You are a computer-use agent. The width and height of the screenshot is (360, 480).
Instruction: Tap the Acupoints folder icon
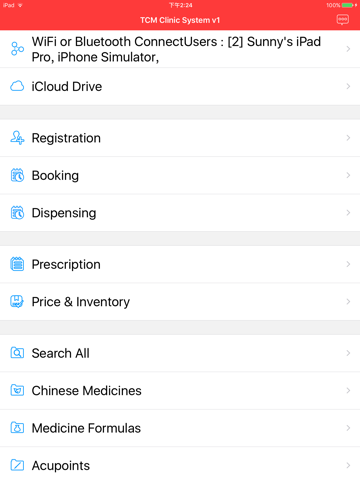point(17,465)
